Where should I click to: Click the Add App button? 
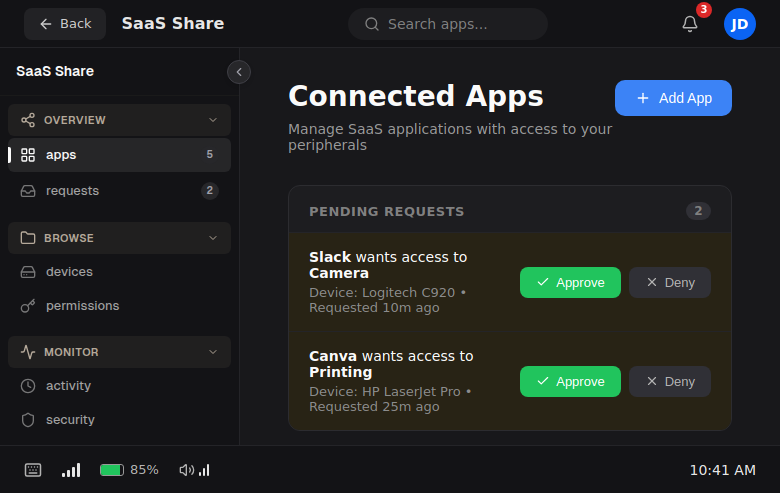pos(673,98)
